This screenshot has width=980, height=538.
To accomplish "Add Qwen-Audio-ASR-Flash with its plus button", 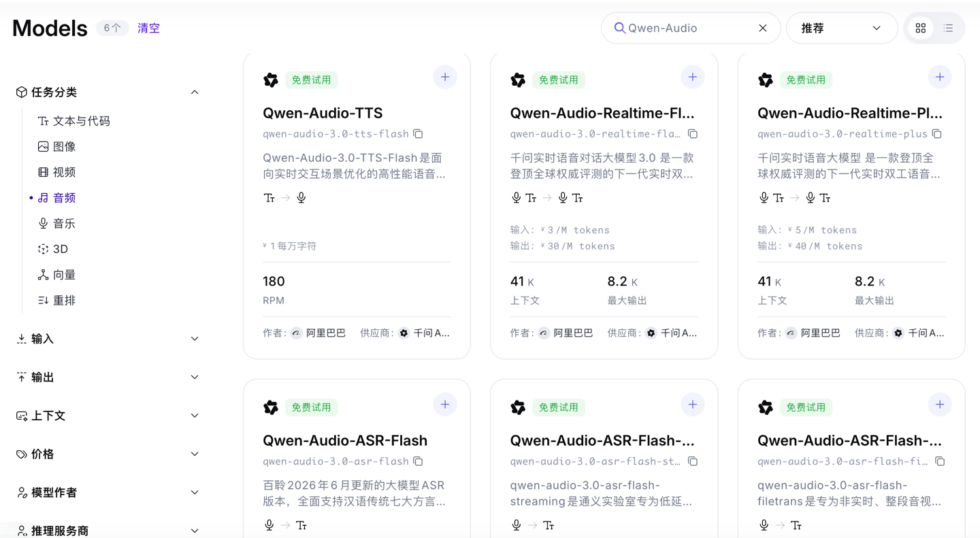I will tap(445, 404).
